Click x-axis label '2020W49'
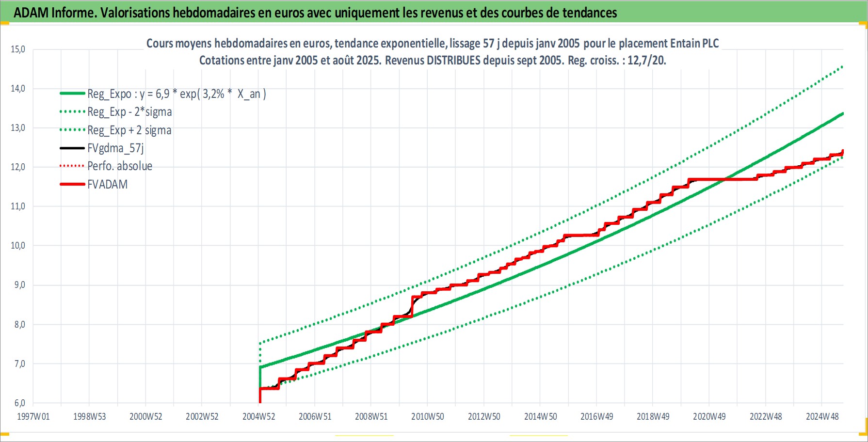This screenshot has height=442, width=868. [x=709, y=416]
